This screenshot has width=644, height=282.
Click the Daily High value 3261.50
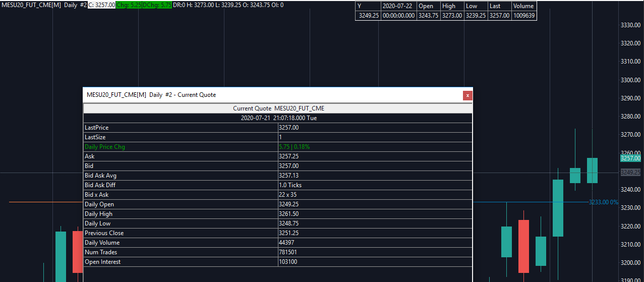coord(375,214)
